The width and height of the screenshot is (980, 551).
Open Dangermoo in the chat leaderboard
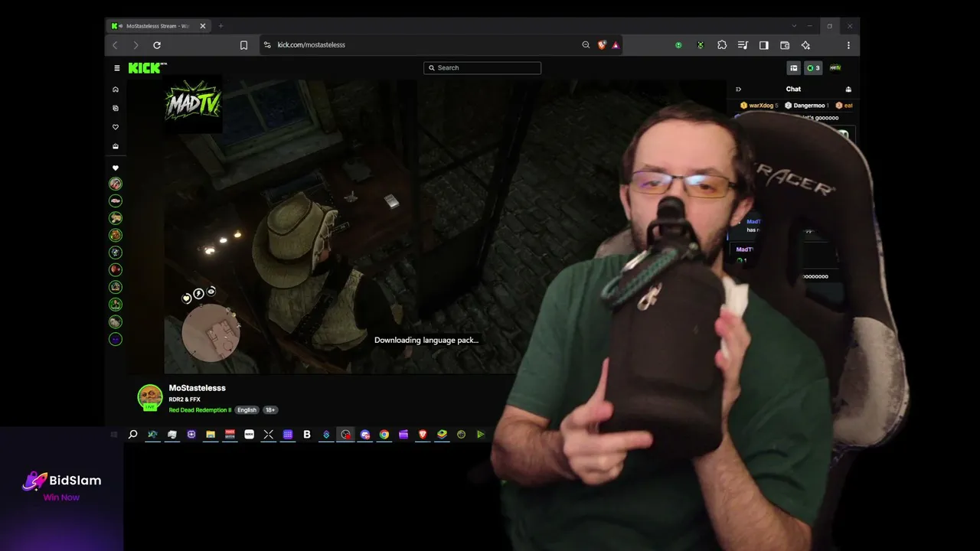[807, 106]
